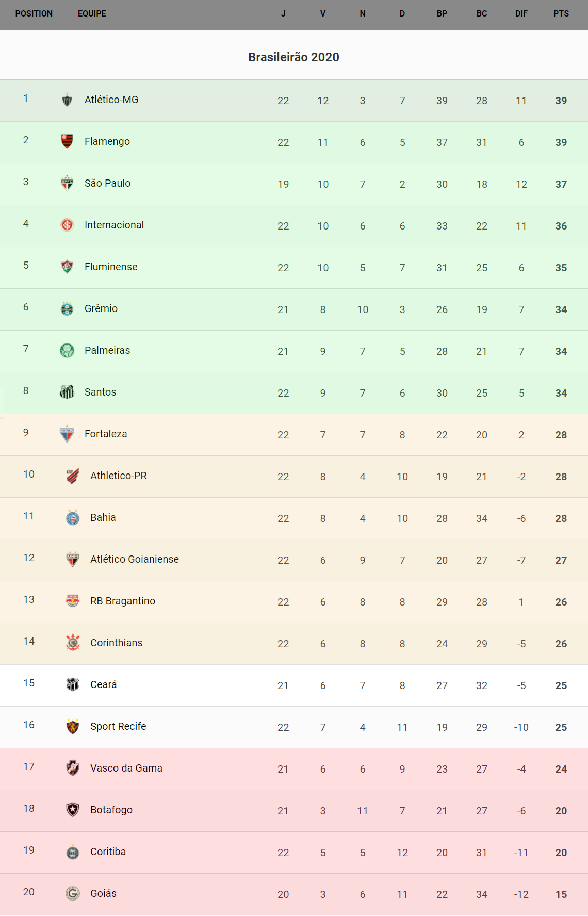
Task: Click the Botafogo star shield logo
Action: point(73,810)
